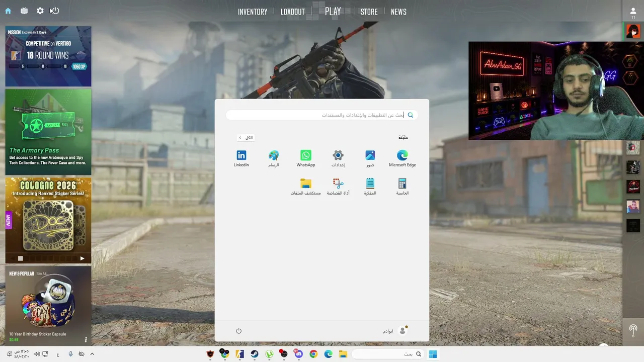
Task: Open the PLAY tab
Action: click(x=333, y=12)
